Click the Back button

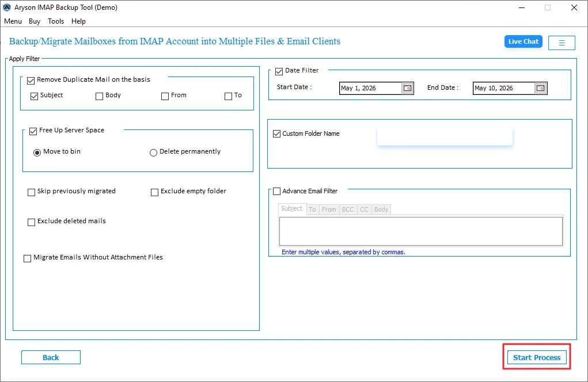point(51,357)
